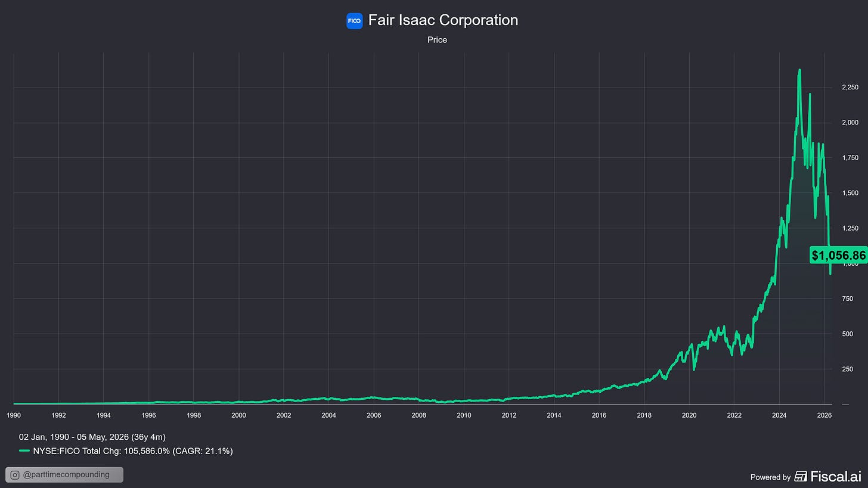Click the all-time high peak of the price line
This screenshot has width=868, height=488.
pyautogui.click(x=799, y=70)
